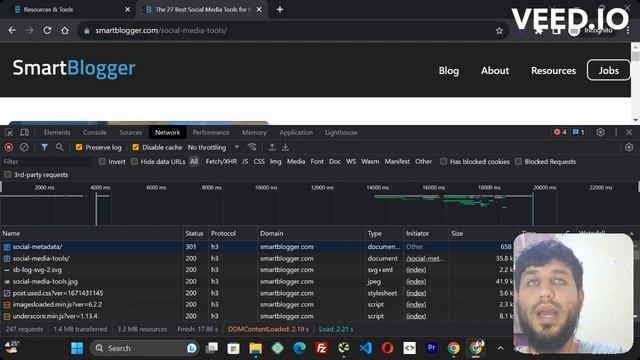
Task: Switch to Elements tab
Action: click(x=57, y=132)
